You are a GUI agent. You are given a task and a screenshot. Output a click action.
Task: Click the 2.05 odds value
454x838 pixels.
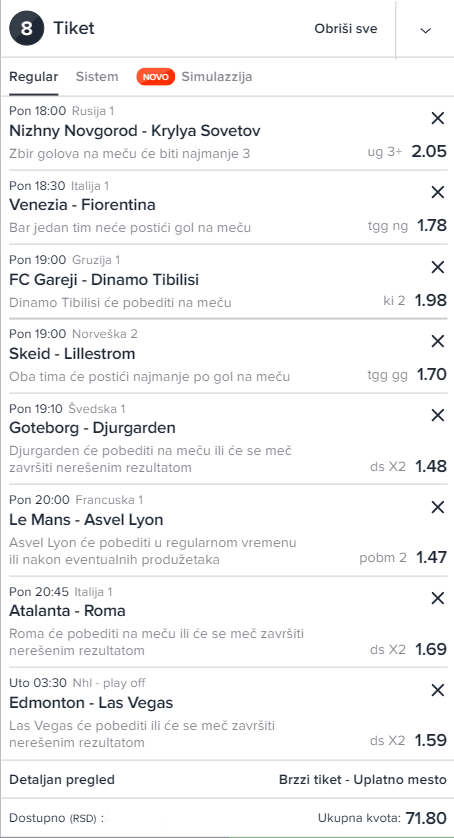pyautogui.click(x=429, y=152)
